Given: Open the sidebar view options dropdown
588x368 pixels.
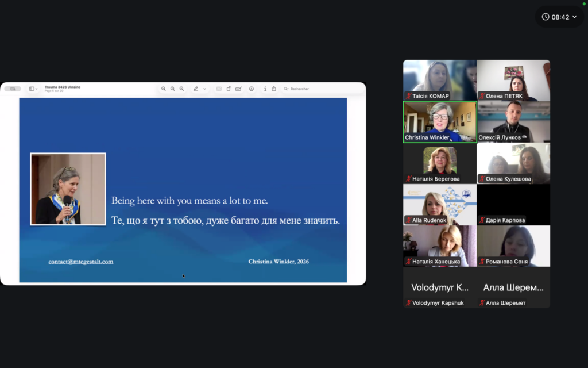Looking at the screenshot, I should click(33, 89).
